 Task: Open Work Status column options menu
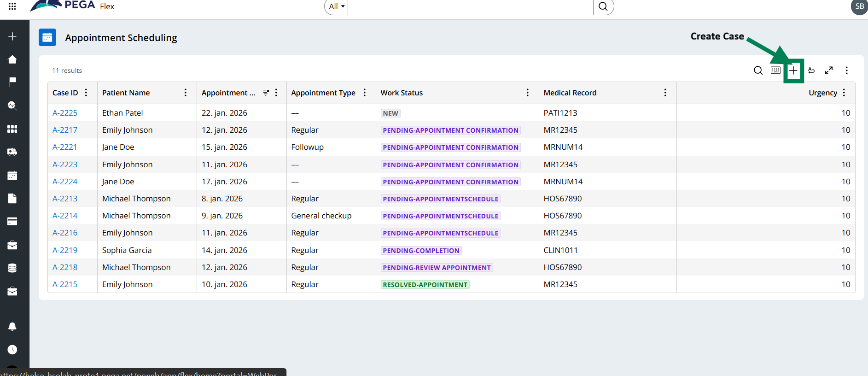point(528,93)
